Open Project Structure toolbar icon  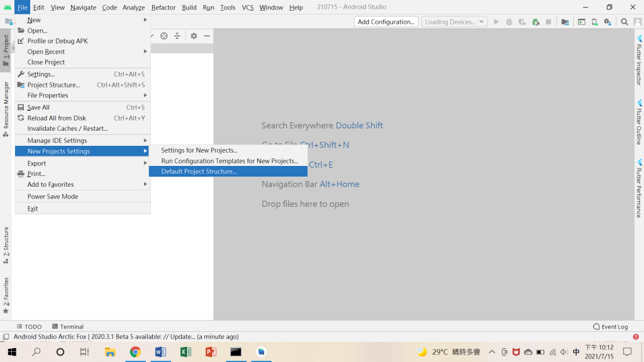click(565, 22)
